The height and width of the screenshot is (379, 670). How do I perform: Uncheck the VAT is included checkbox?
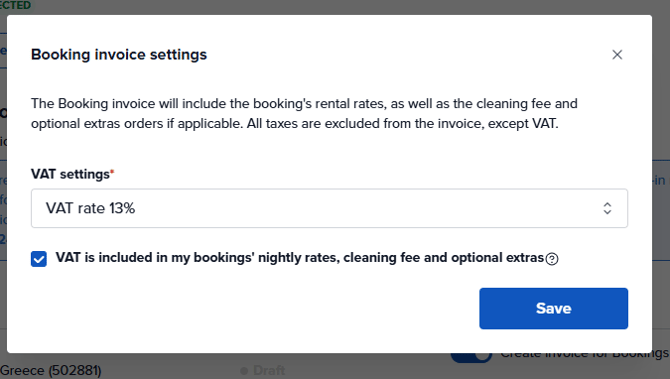39,259
